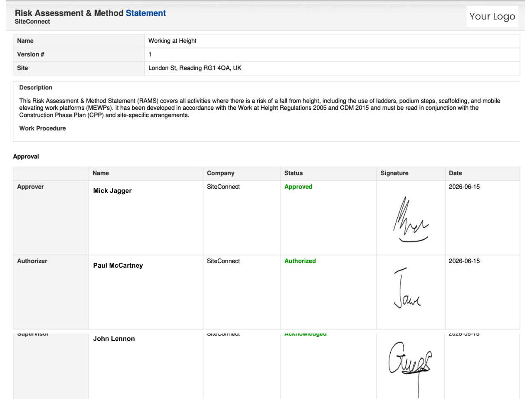
Task: Click the RAMS description paragraph
Action: click(x=260, y=108)
